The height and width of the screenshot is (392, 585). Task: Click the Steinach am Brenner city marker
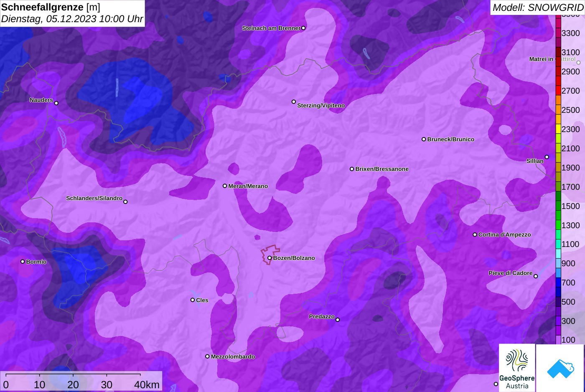tap(303, 28)
